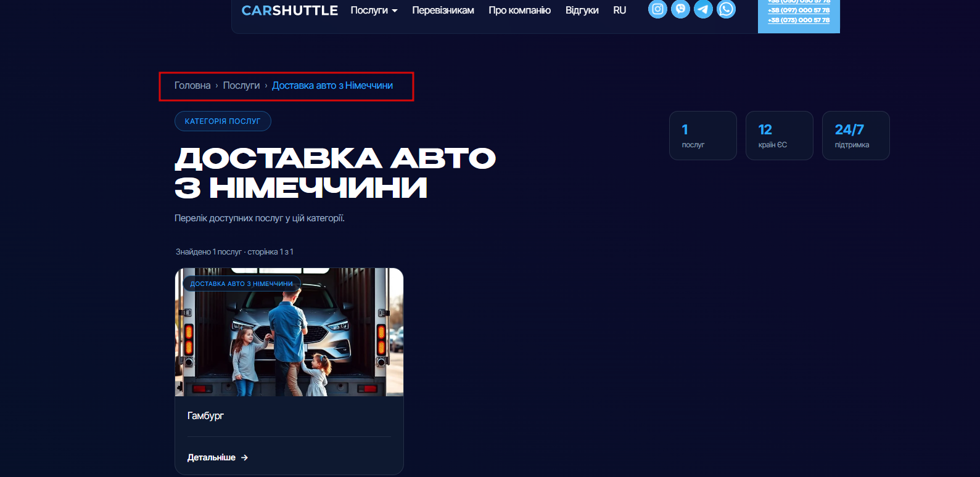Call the +38 (073) 000 57 78 number
Screen dimensions: 980x477
799,20
